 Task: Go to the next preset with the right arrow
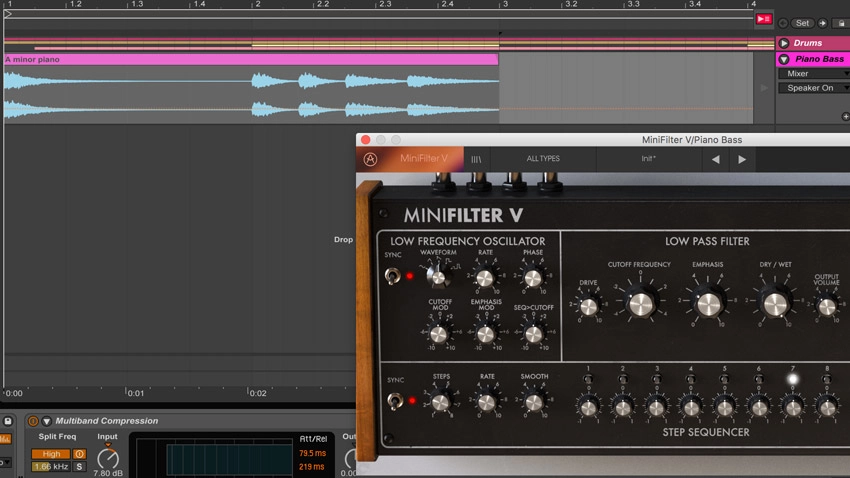click(x=742, y=159)
